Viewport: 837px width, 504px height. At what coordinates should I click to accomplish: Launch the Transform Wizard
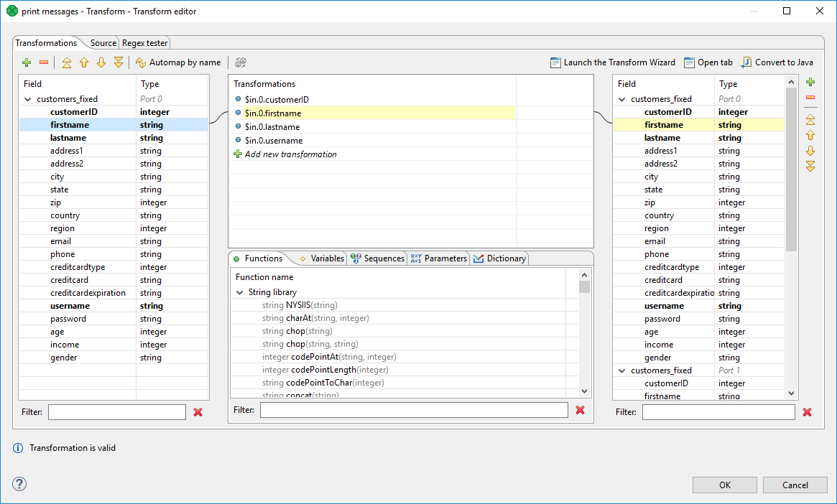[612, 62]
